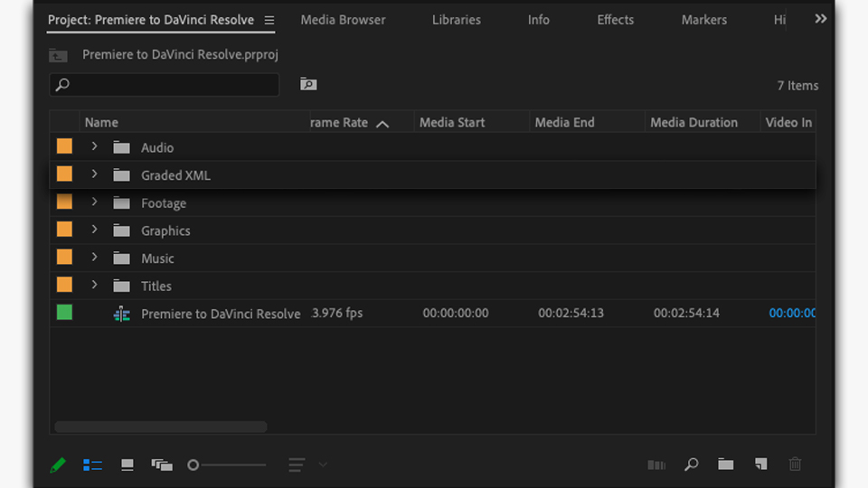The width and height of the screenshot is (868, 488).
Task: Click inside the project search field
Action: pyautogui.click(x=172, y=85)
